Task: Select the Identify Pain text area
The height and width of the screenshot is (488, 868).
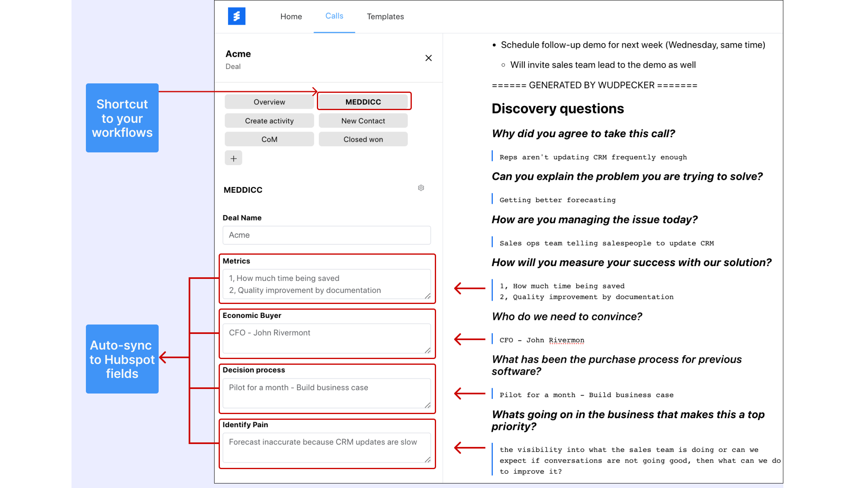Action: click(x=327, y=448)
